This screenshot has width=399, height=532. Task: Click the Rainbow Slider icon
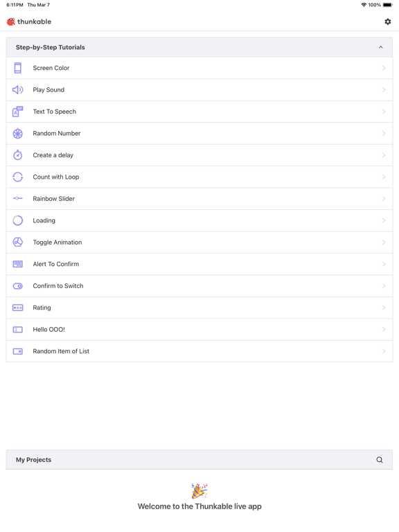[x=17, y=199]
